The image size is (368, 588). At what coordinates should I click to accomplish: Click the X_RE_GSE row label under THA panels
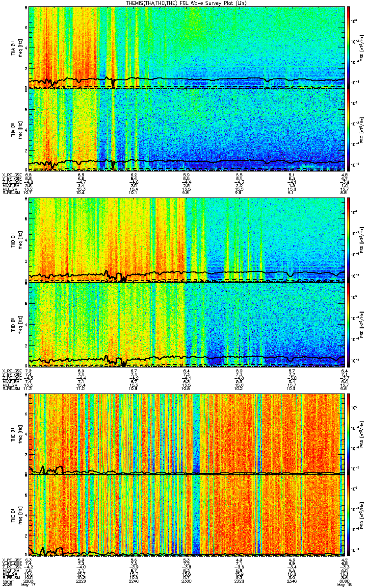pos(11,174)
